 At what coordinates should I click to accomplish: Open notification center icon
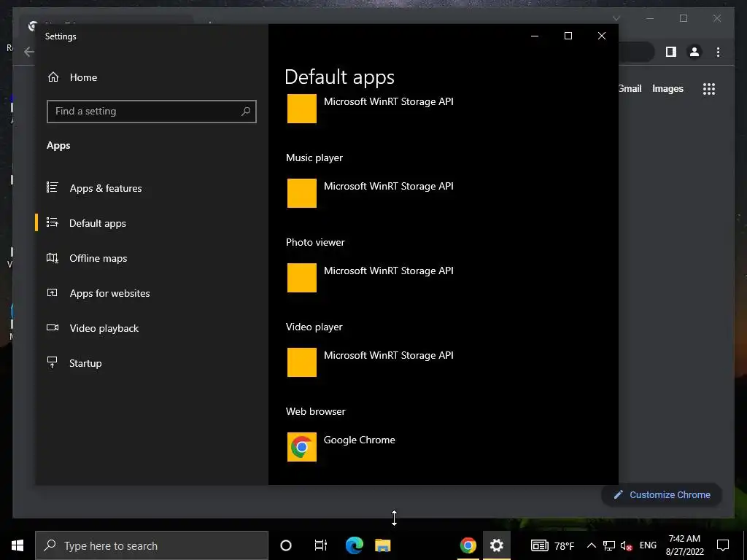click(723, 545)
